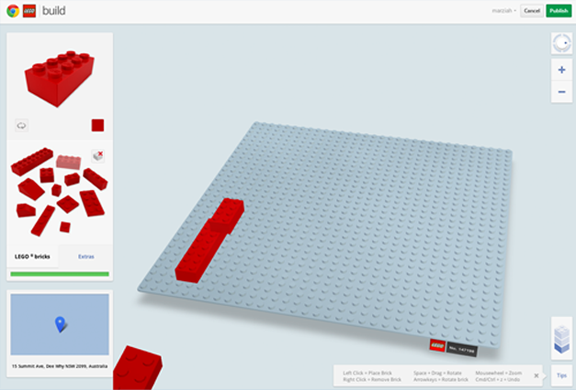Screen dimensions: 576x390
Task: Select the flat 2x4 plate
Action: click(92, 203)
